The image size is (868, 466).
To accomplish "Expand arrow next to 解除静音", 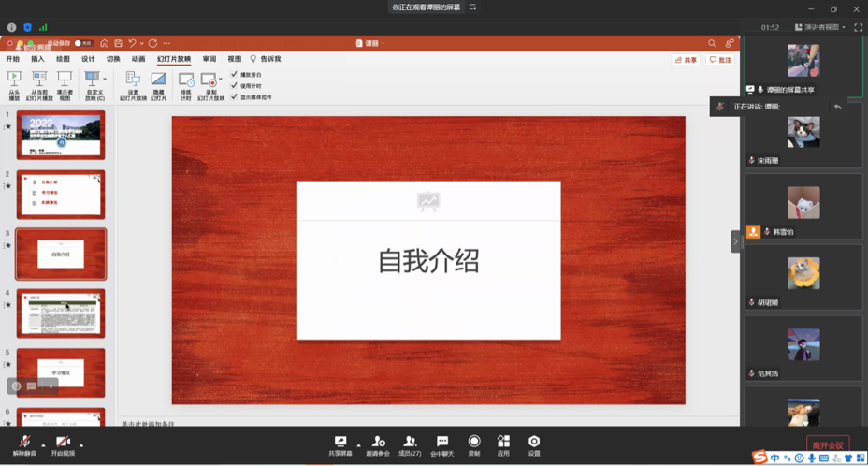I will coord(43,444).
